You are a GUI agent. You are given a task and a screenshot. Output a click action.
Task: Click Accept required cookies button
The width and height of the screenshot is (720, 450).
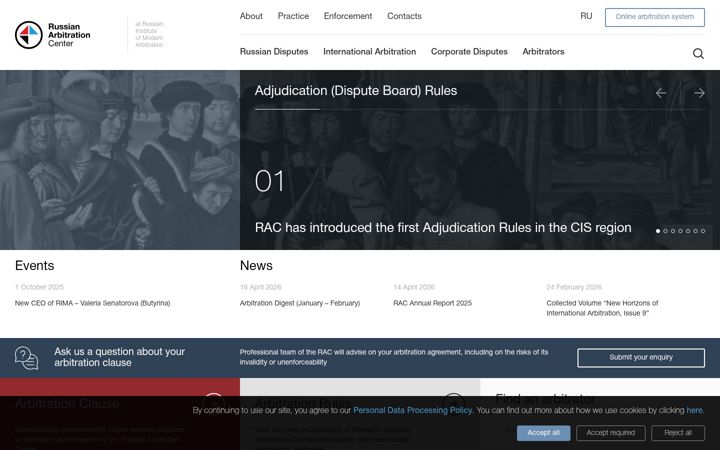coord(611,433)
